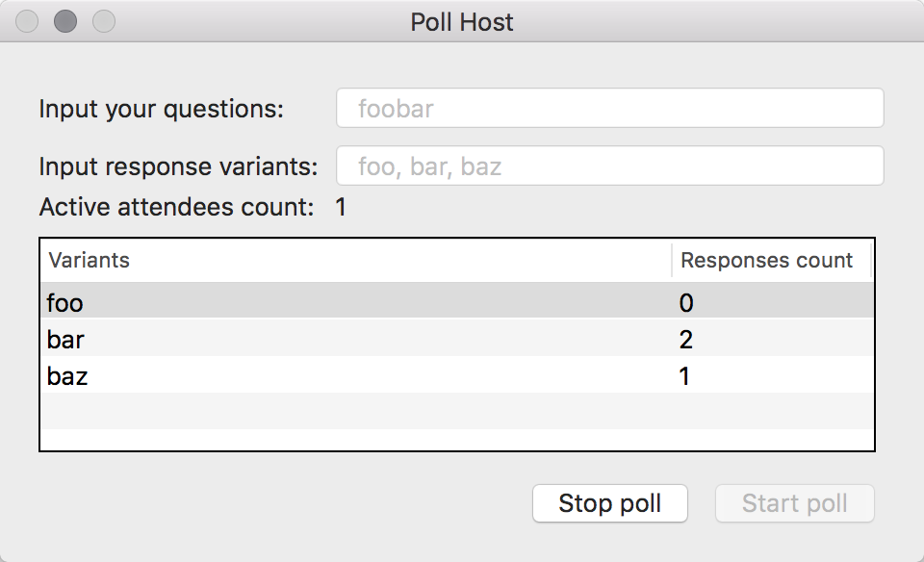This screenshot has width=924, height=562.
Task: Click the Poll Host title bar text
Action: coord(462,21)
